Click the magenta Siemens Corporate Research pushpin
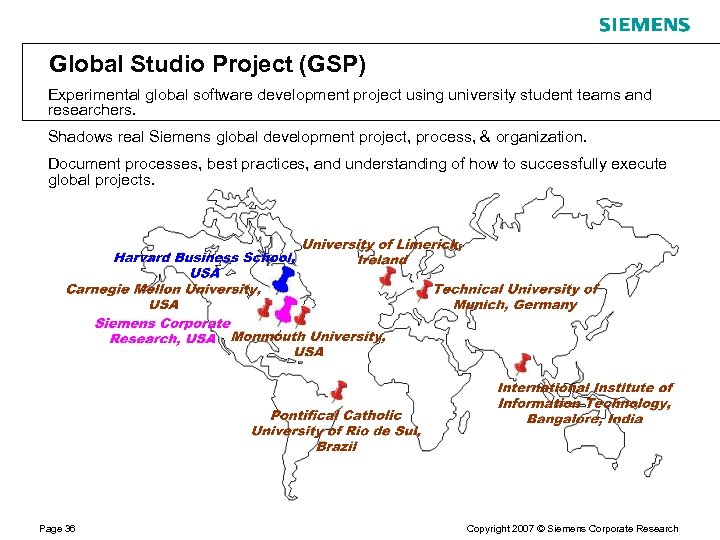720x540 pixels. tap(286, 310)
